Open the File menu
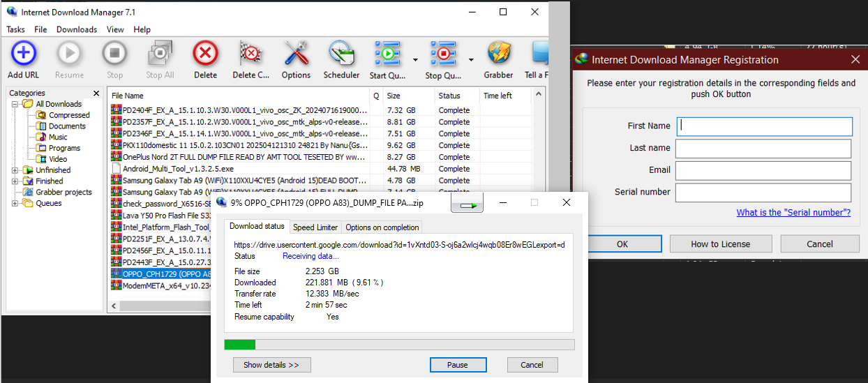 40,29
